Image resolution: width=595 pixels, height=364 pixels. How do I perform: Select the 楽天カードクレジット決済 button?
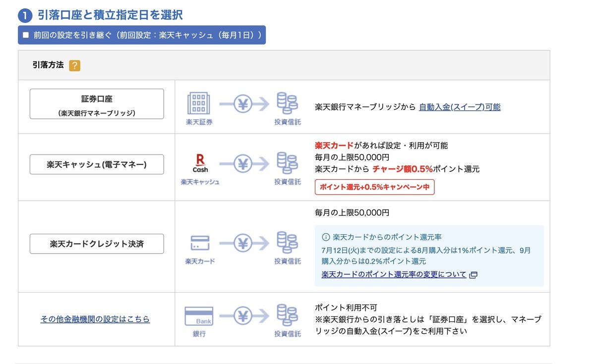pos(97,244)
